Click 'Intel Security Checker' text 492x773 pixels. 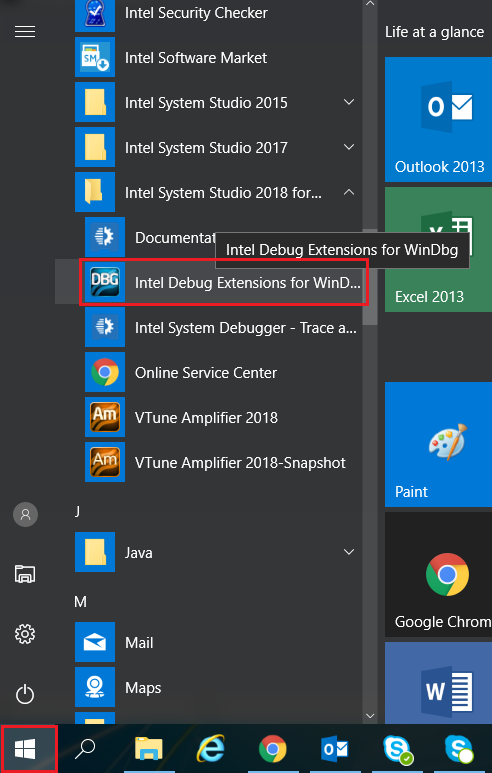[196, 13]
